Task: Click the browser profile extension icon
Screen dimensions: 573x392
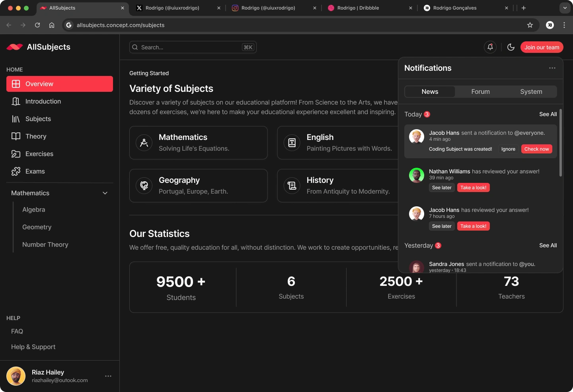Action: click(550, 25)
